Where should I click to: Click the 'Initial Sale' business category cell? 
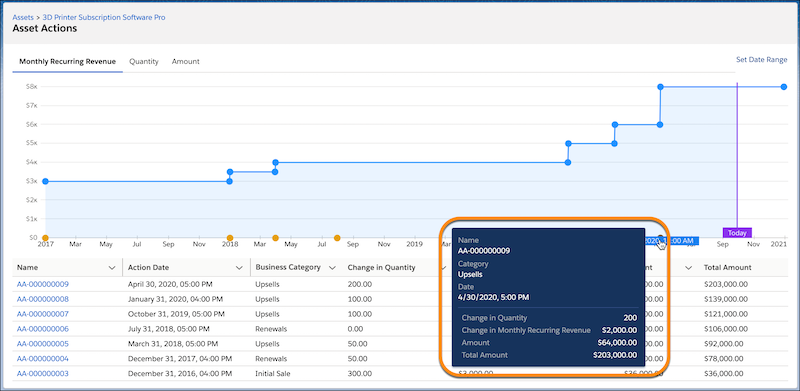click(273, 373)
